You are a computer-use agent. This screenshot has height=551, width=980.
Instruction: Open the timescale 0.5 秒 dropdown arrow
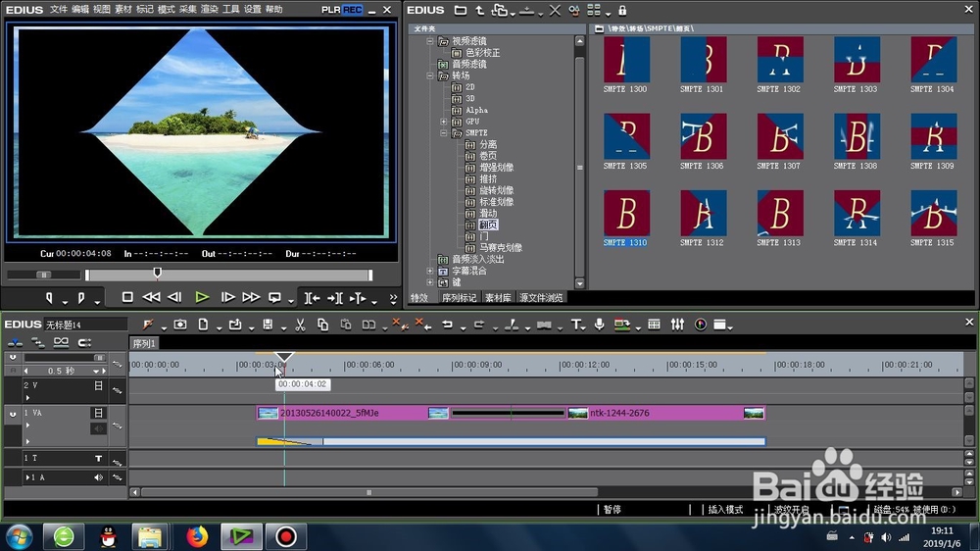pyautogui.click(x=96, y=371)
